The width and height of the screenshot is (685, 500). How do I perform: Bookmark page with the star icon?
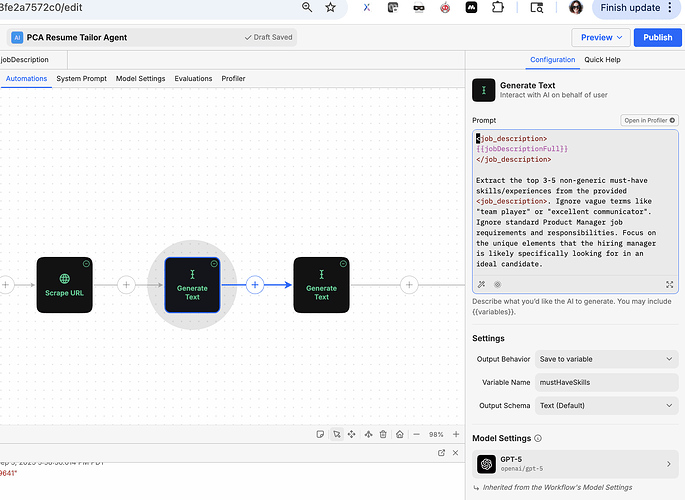(331, 8)
